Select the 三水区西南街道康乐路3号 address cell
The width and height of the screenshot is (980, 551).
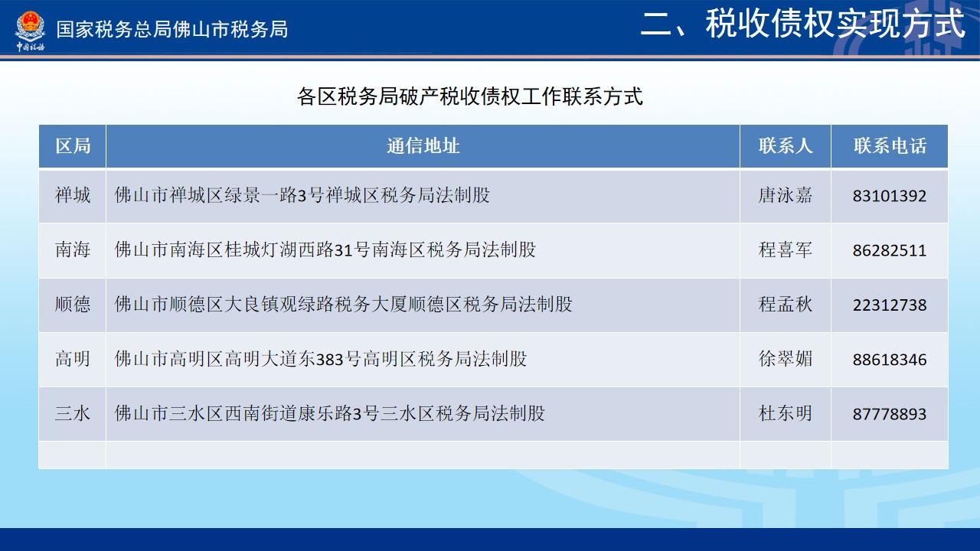423,414
